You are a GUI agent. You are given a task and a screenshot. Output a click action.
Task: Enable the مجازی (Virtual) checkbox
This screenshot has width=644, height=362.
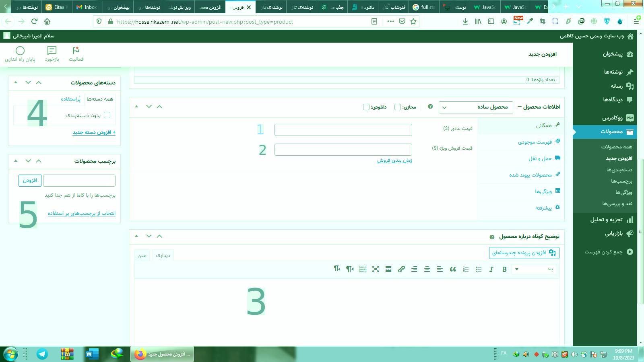point(398,107)
